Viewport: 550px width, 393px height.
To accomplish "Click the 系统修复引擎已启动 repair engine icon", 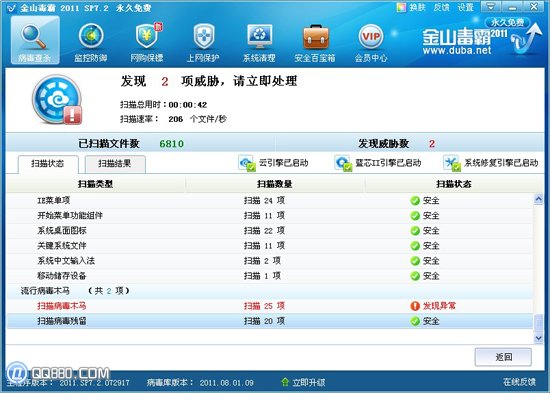I will (x=452, y=163).
